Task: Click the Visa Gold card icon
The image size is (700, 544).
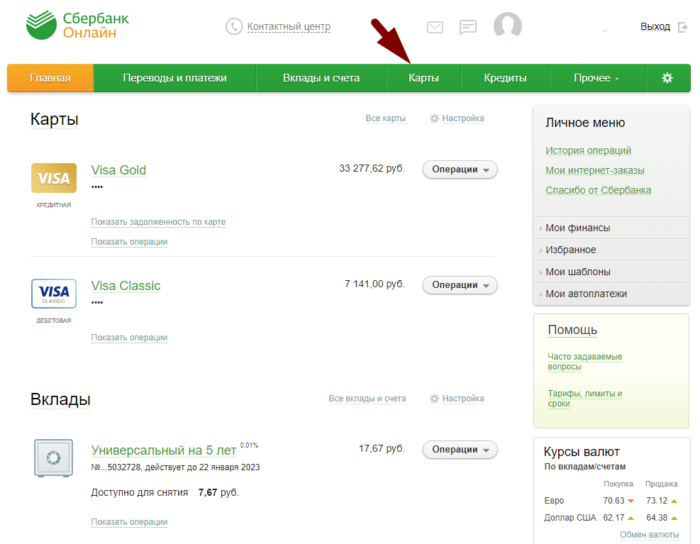Action: click(54, 179)
